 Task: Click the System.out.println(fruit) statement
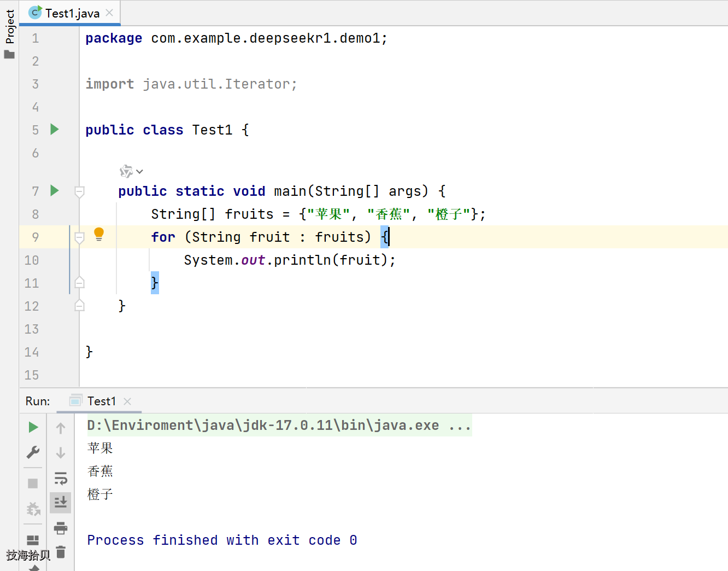click(290, 260)
